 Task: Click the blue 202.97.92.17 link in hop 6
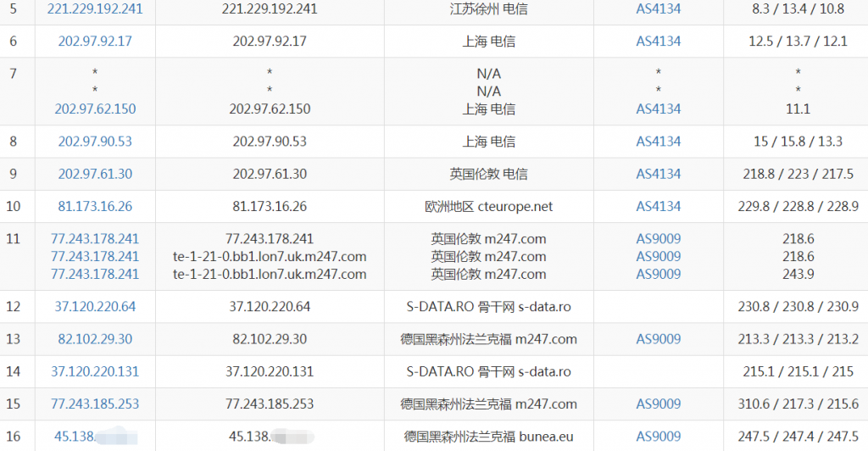tap(95, 41)
